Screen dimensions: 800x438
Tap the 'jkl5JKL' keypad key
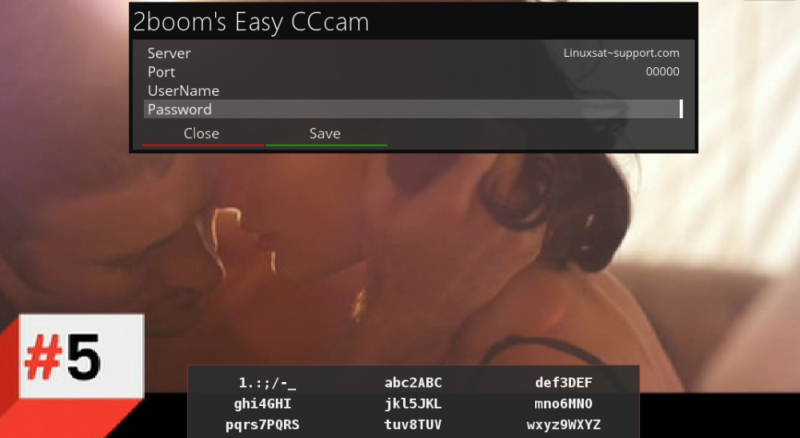(x=413, y=404)
